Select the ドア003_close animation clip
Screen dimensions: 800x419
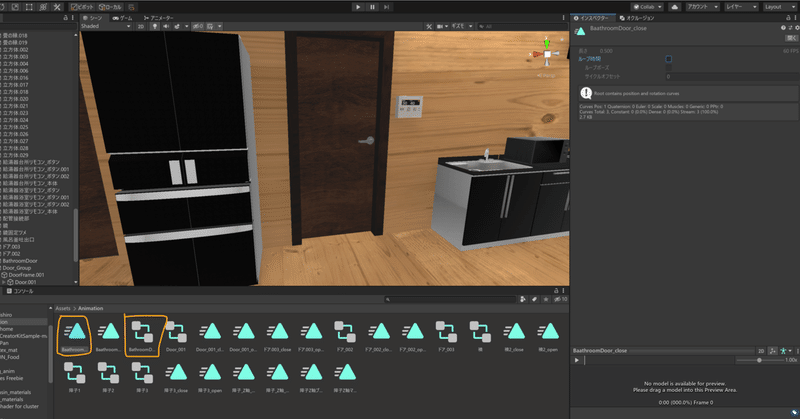(x=278, y=335)
